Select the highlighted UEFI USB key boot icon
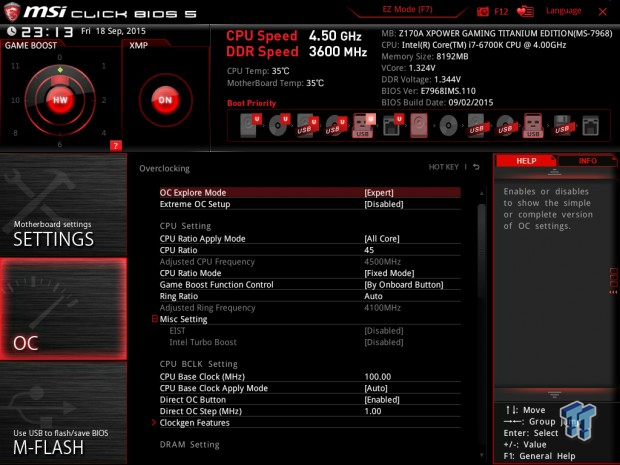Viewport: 620px width, 465px height. pyautogui.click(x=363, y=126)
